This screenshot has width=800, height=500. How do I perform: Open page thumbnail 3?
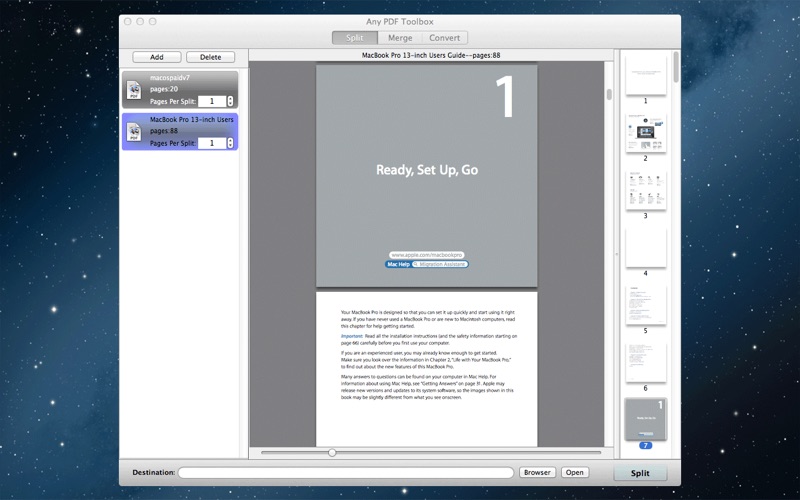click(x=646, y=190)
